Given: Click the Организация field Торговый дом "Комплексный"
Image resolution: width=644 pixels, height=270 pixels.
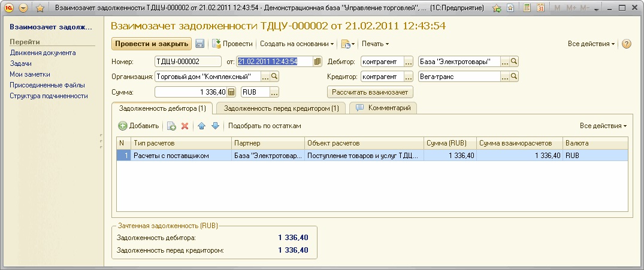Looking at the screenshot, I should point(208,77).
